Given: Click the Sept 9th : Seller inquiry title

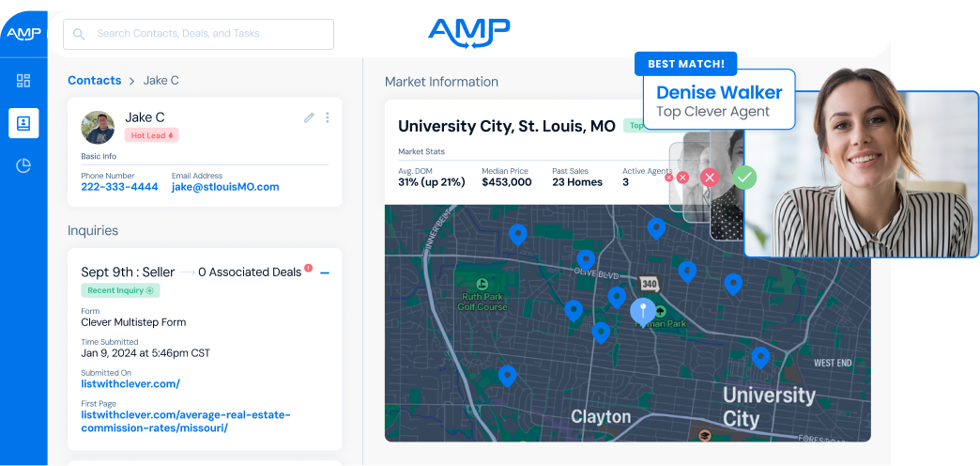Looking at the screenshot, I should point(128,272).
